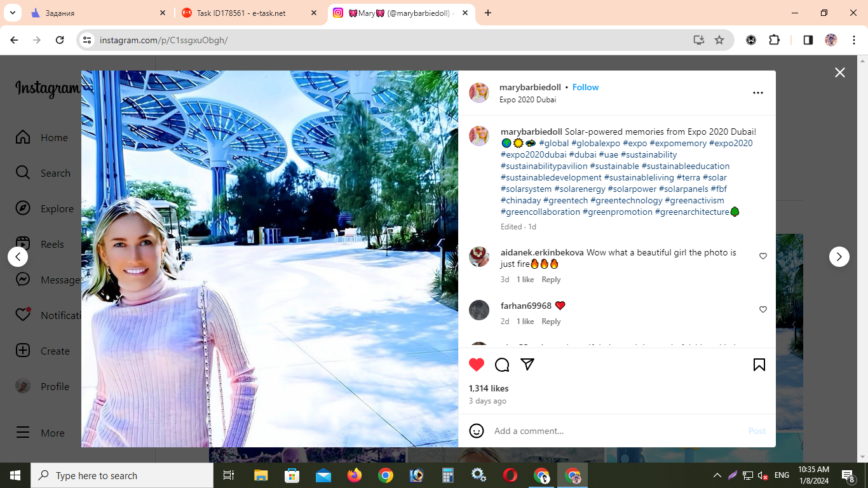Open marybarbiedoll profile avatar in the post header
Image resolution: width=868 pixels, height=488 pixels.
[x=479, y=93]
